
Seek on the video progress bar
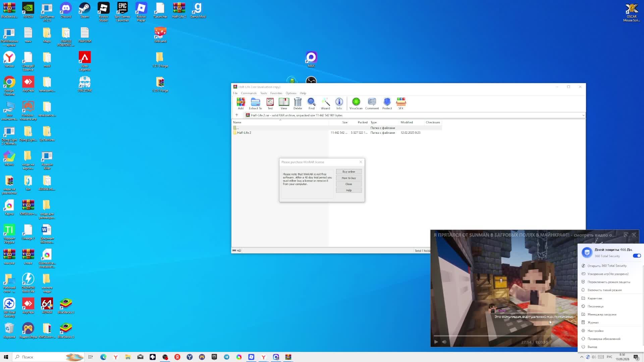(x=505, y=336)
